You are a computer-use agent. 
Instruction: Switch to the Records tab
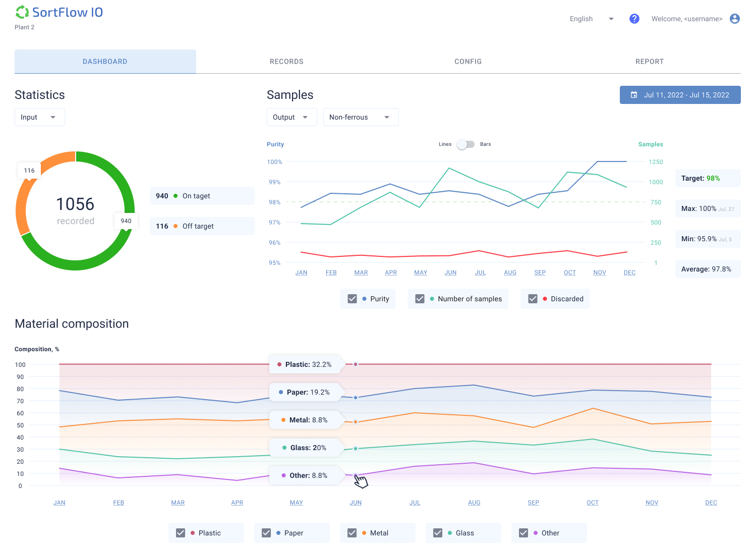286,62
